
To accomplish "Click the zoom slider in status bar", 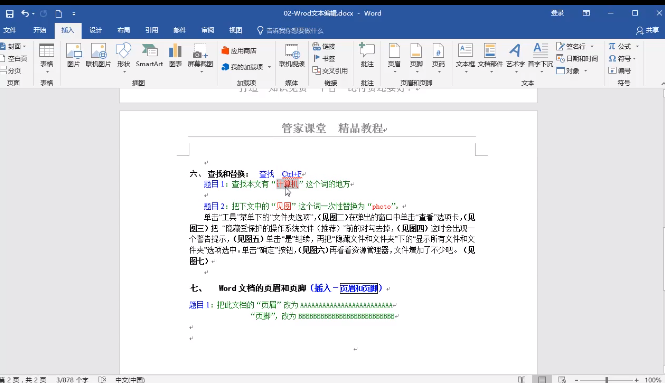I will (606, 380).
